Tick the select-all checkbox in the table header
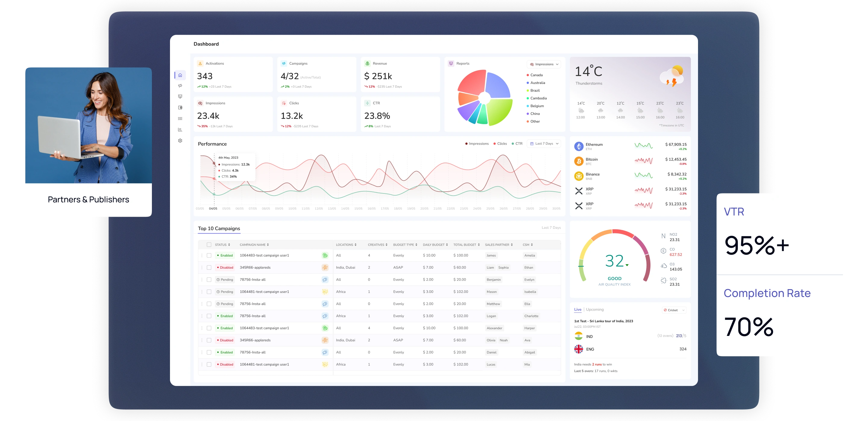 (209, 245)
